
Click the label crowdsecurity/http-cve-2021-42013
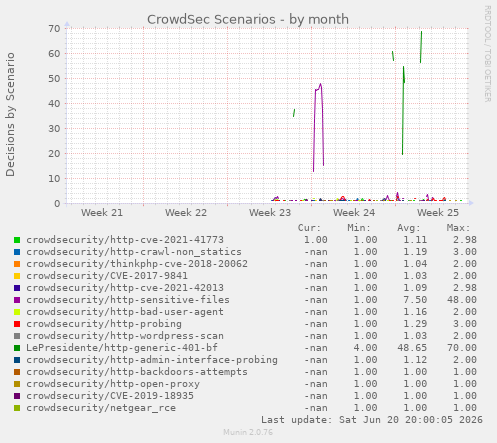(x=125, y=288)
